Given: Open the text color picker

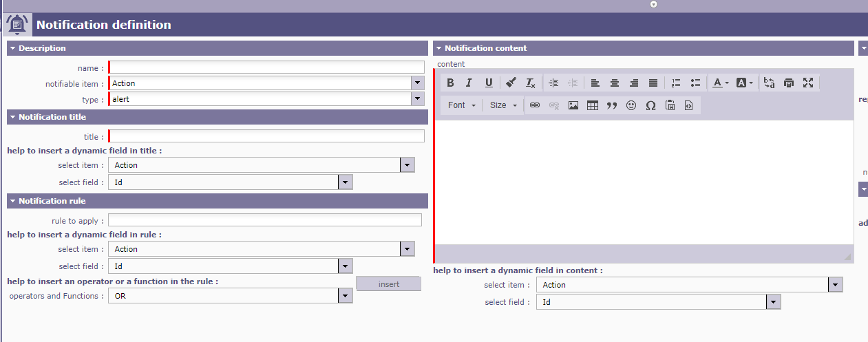Looking at the screenshot, I should [x=720, y=83].
